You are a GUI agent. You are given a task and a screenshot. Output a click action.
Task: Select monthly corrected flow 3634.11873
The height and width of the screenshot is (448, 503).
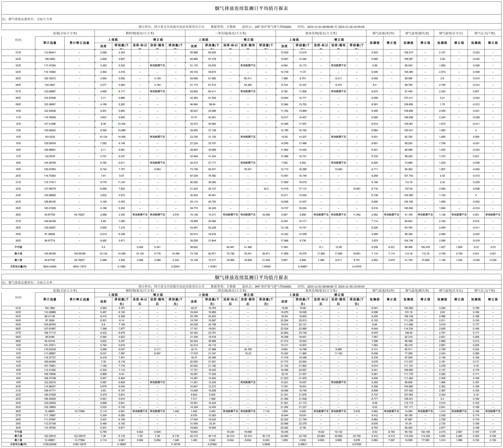coord(79,266)
